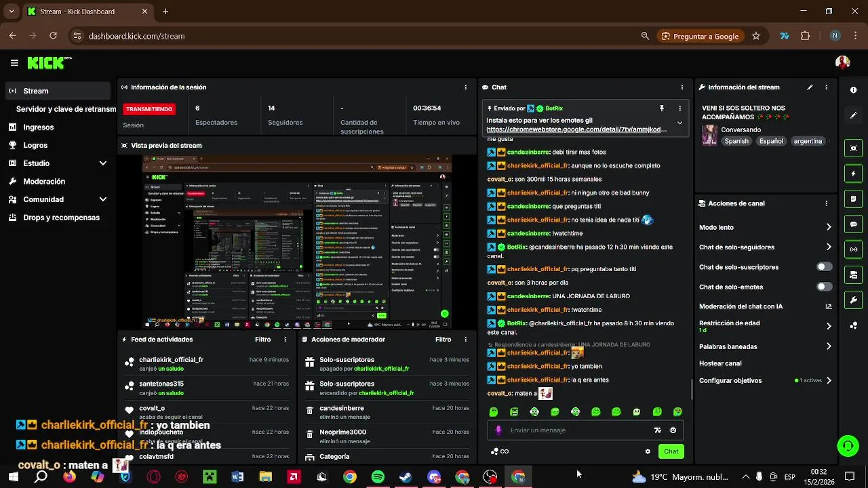Image resolution: width=868 pixels, height=488 pixels.
Task: Open Chat de solo-seguidores settings
Action: click(x=765, y=247)
